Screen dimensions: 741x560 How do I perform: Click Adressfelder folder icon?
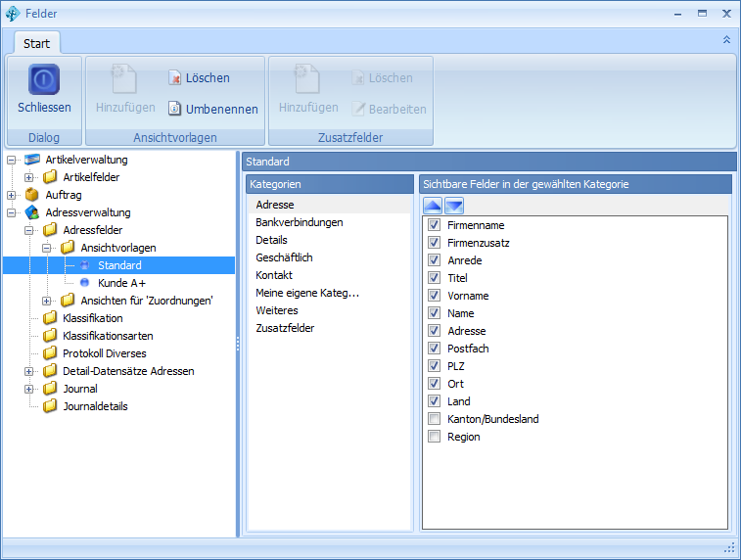(50, 230)
